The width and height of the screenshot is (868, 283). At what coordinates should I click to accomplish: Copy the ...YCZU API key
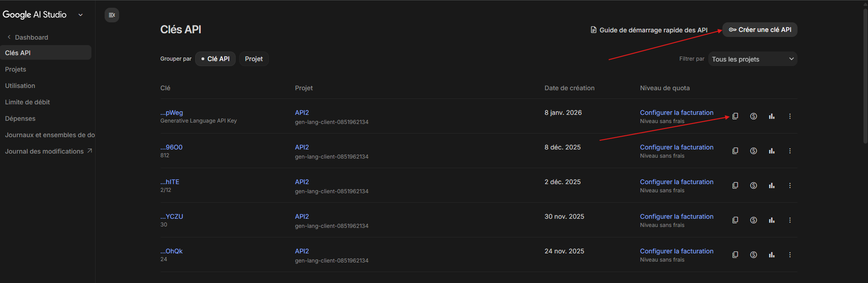(x=735, y=220)
